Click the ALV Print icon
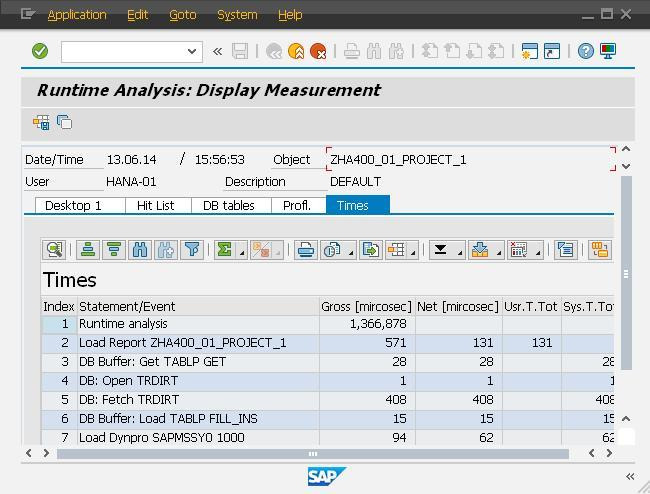650x494 pixels. click(x=306, y=250)
